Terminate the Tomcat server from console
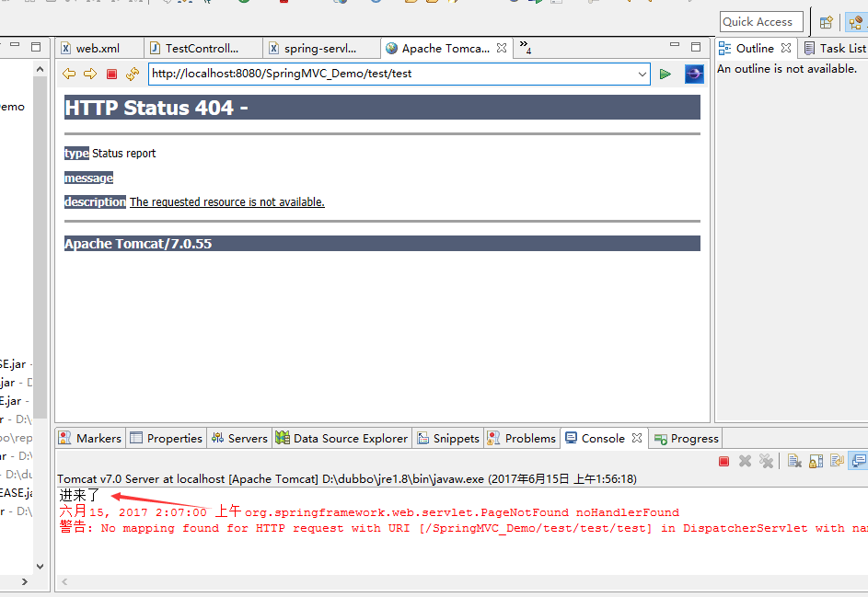The width and height of the screenshot is (868, 597). 723,461
